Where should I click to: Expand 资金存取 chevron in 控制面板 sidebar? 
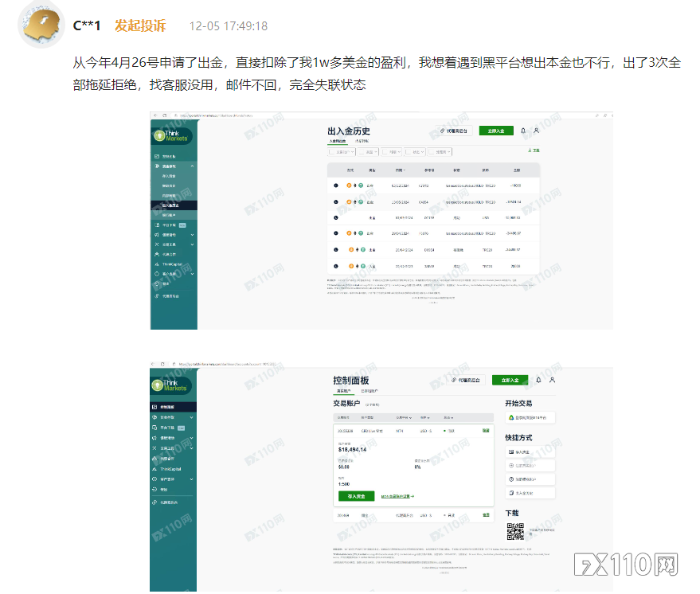point(191,417)
